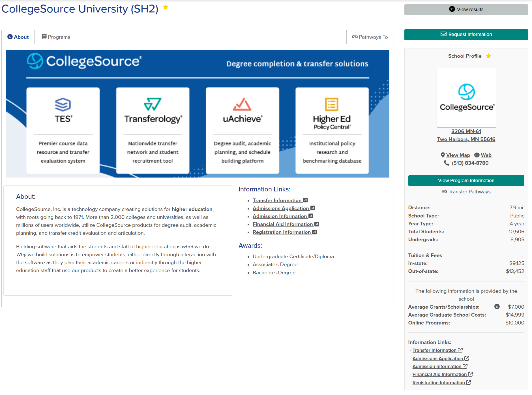Click the external-link icon after main Transfer Information
The image size is (532, 395).
coord(305,200)
